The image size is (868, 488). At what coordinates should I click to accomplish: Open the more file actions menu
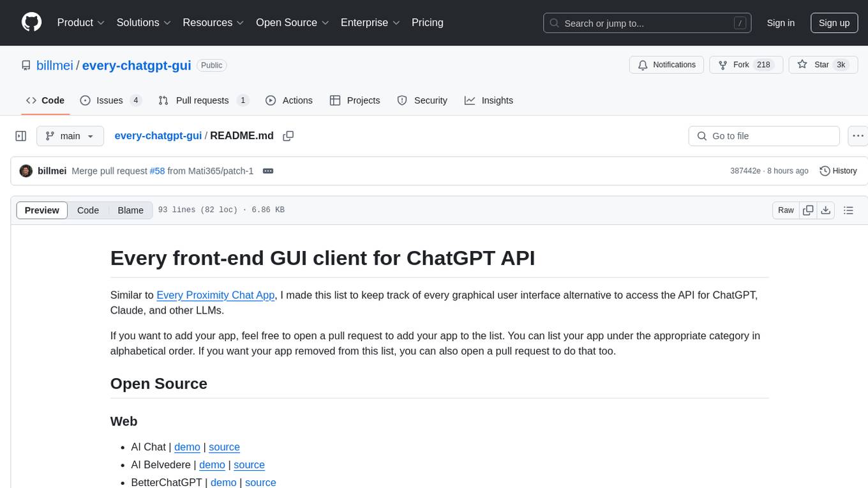coord(858,136)
